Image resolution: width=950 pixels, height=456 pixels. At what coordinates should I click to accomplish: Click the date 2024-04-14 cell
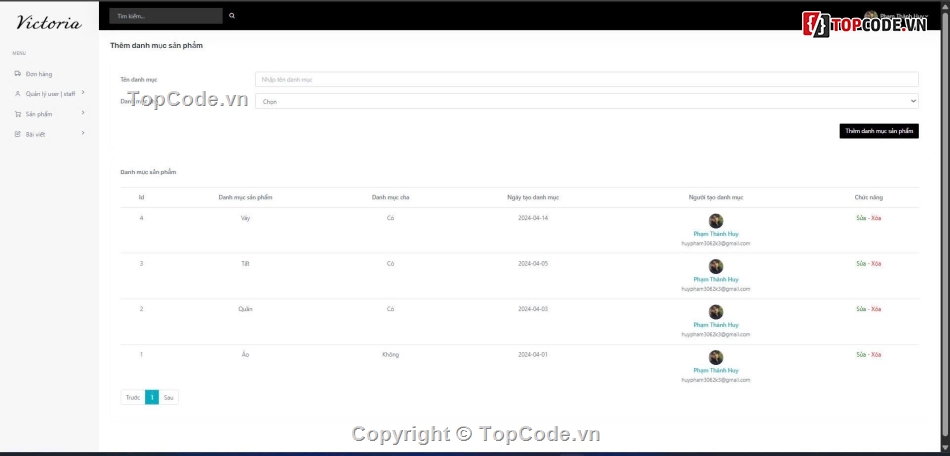point(533,218)
